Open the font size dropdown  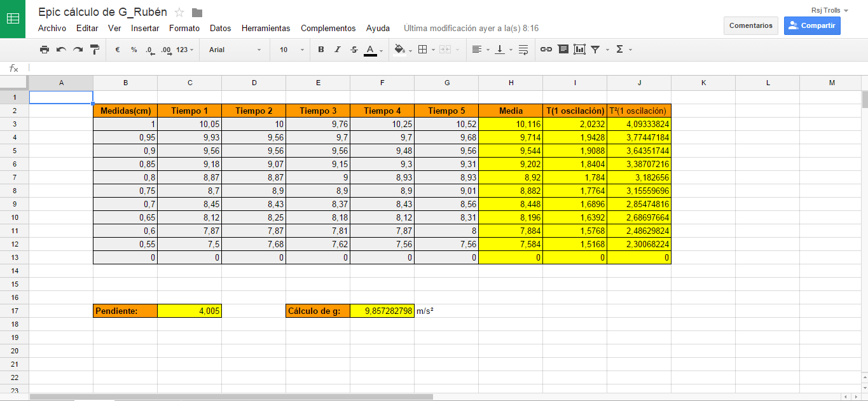click(x=289, y=49)
